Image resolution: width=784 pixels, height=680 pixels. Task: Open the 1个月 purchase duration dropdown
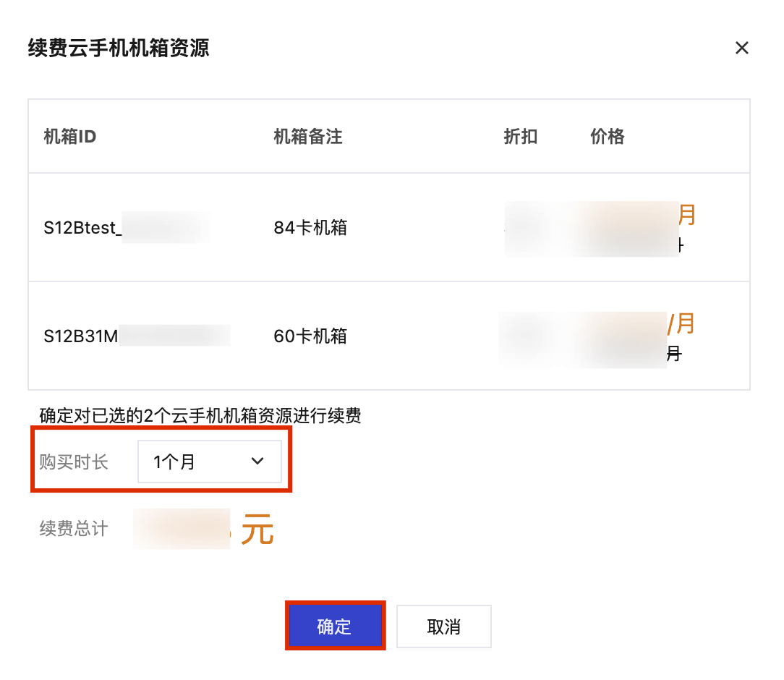click(x=210, y=461)
